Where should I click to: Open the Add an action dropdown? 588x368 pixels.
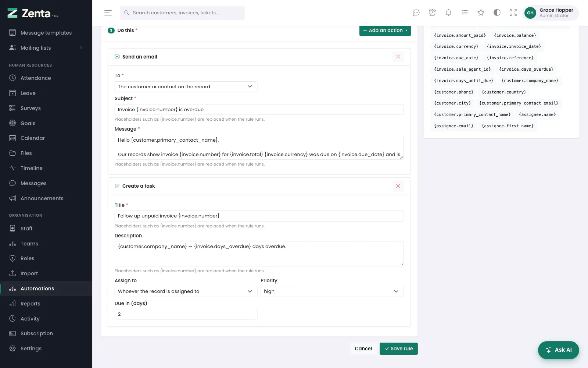(x=385, y=31)
